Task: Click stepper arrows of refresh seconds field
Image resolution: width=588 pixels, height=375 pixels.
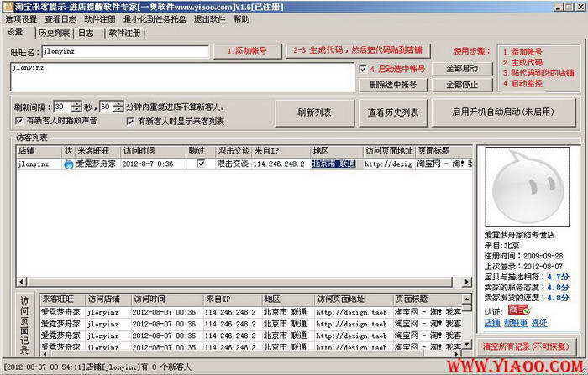Action: [77, 107]
